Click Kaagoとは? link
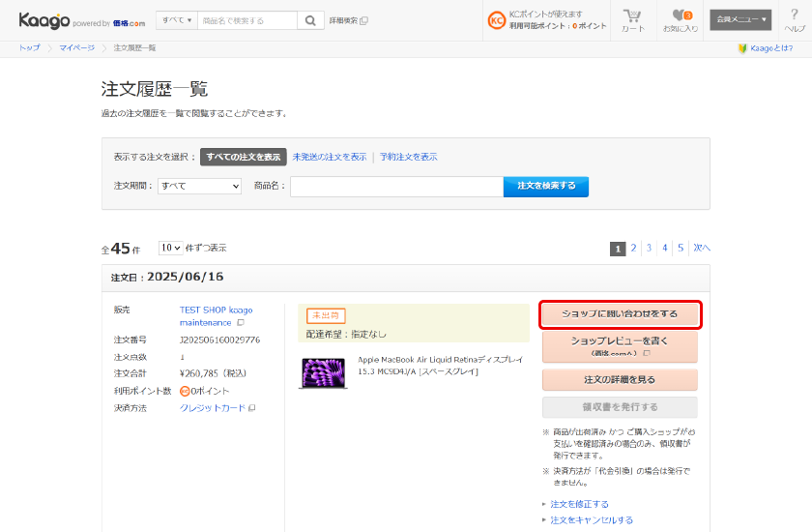 [x=771, y=48]
